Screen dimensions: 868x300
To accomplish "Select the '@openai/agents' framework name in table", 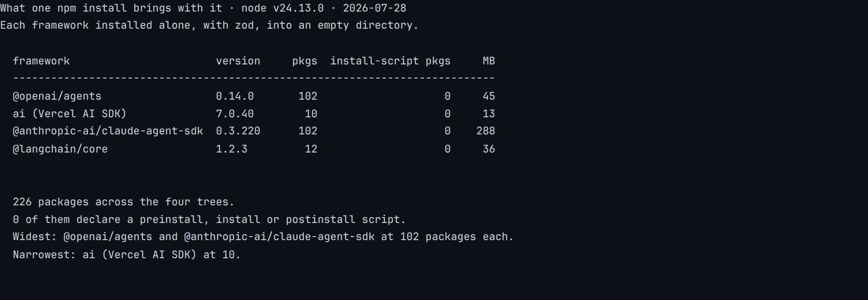I will click(x=57, y=96).
